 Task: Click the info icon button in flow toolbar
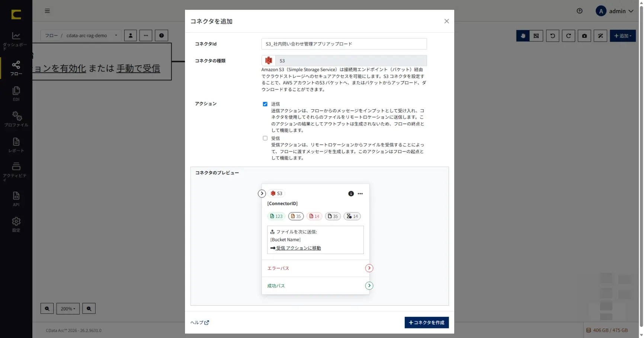point(161,36)
